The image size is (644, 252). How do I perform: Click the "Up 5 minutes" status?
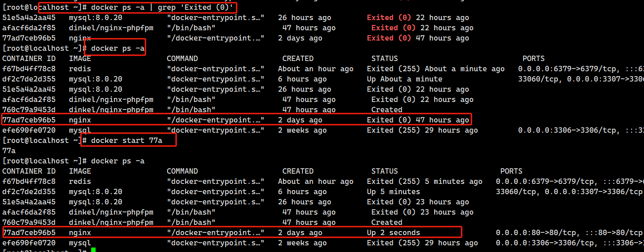(x=394, y=192)
